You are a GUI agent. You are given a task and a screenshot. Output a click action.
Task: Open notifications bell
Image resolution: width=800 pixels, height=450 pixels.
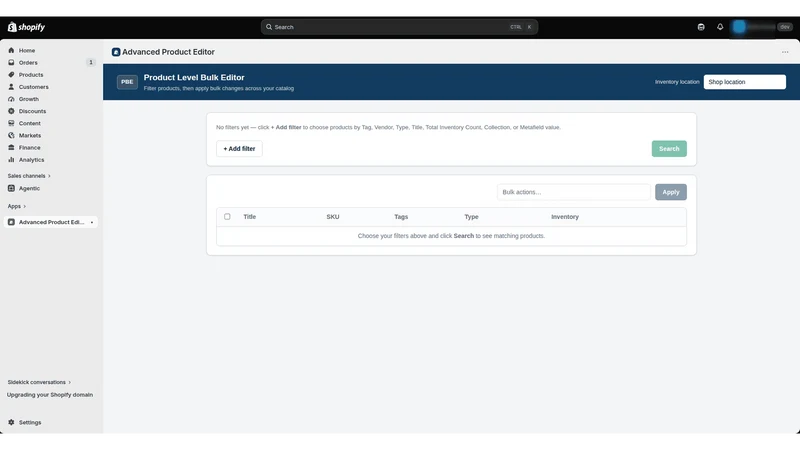point(720,27)
